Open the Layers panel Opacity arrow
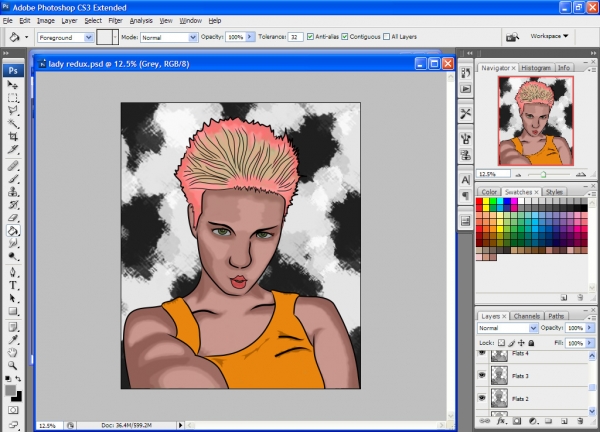Screen dimensions: 600x432 click(x=590, y=328)
